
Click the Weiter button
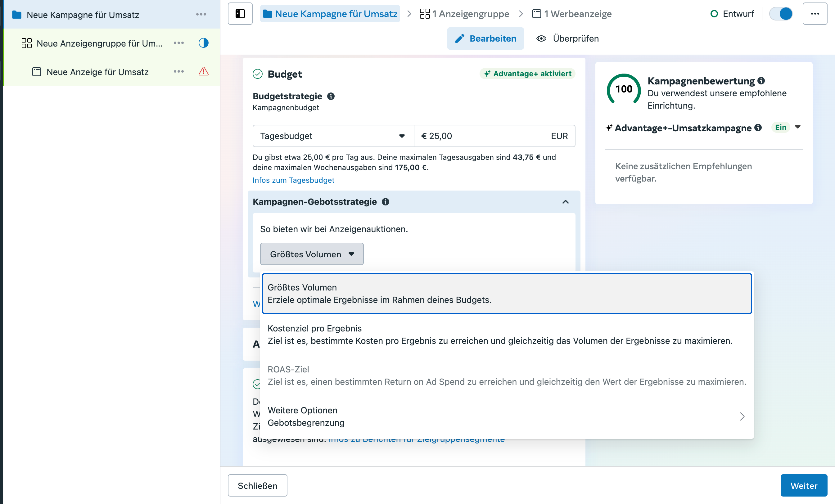(804, 485)
